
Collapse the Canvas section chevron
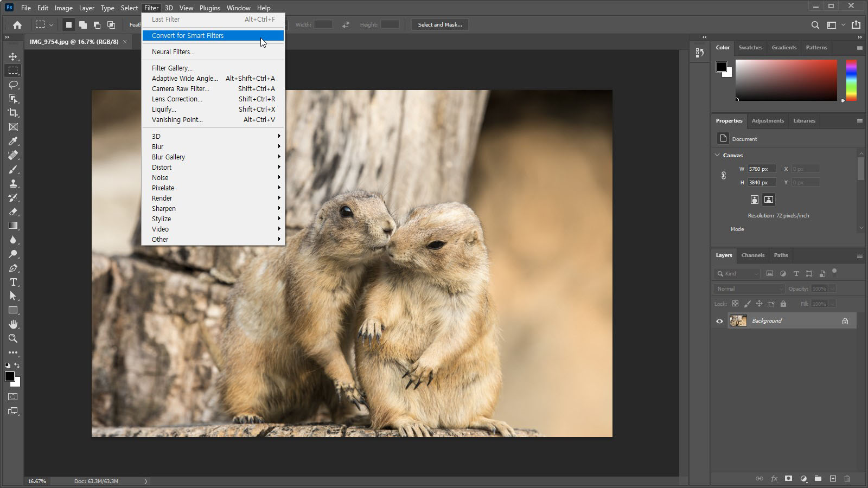point(717,155)
